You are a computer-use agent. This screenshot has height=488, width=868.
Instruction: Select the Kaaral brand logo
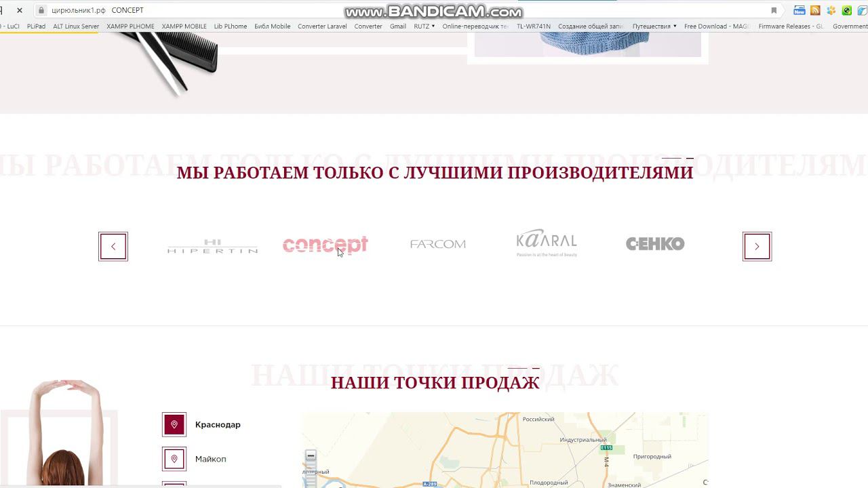coord(547,243)
